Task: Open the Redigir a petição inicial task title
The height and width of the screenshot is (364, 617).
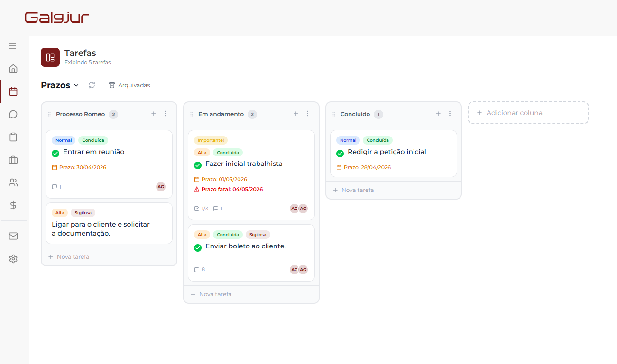Action: point(387,152)
